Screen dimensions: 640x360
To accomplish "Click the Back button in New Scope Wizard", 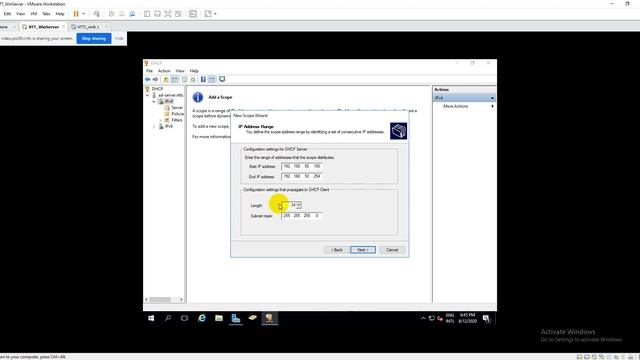I will coord(337,250).
